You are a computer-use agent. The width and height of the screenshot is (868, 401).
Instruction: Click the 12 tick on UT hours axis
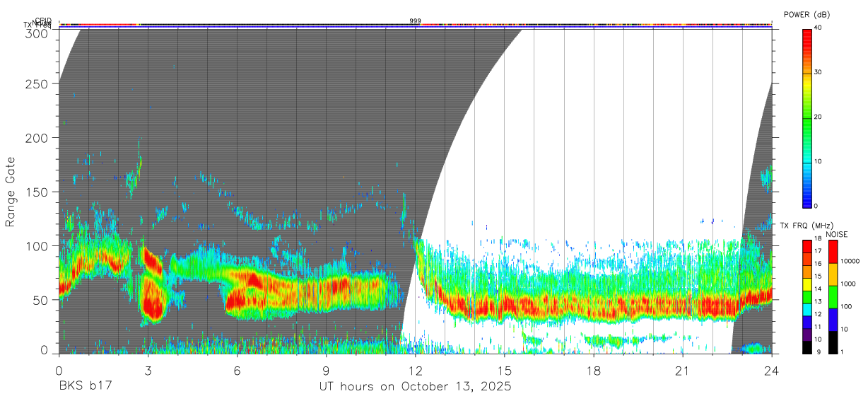click(x=416, y=370)
